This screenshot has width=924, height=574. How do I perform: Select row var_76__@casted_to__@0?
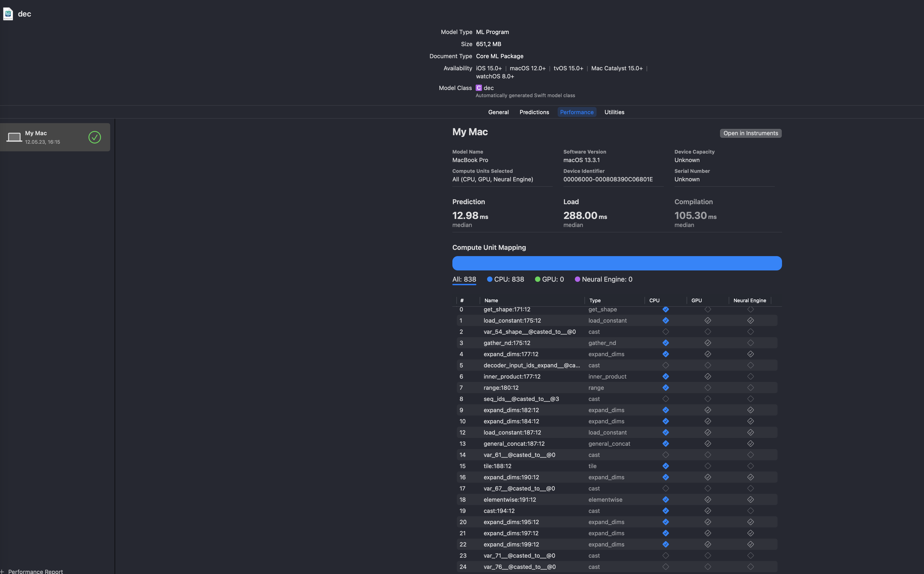tap(617, 567)
